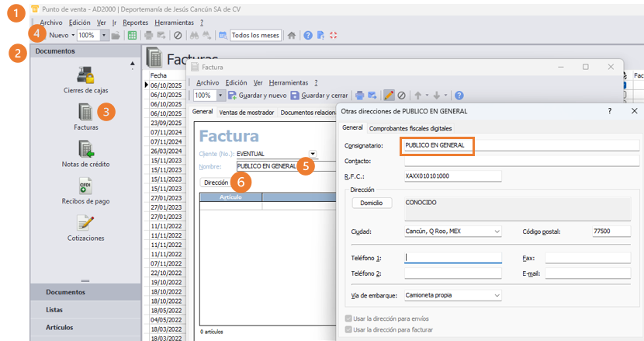
Task: Open the Reportes menu
Action: tap(135, 23)
